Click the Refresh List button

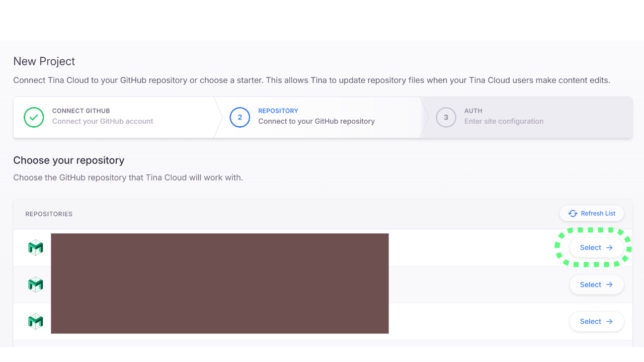point(592,214)
